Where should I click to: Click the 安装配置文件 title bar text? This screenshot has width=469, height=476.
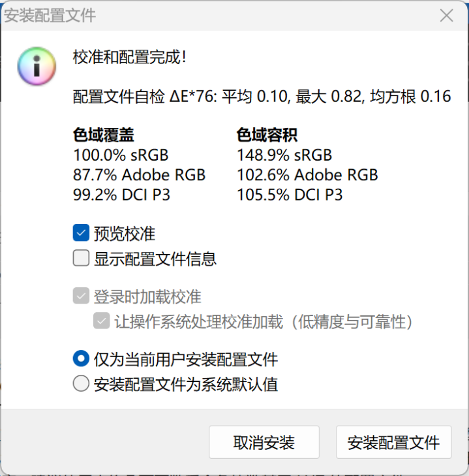point(50,16)
